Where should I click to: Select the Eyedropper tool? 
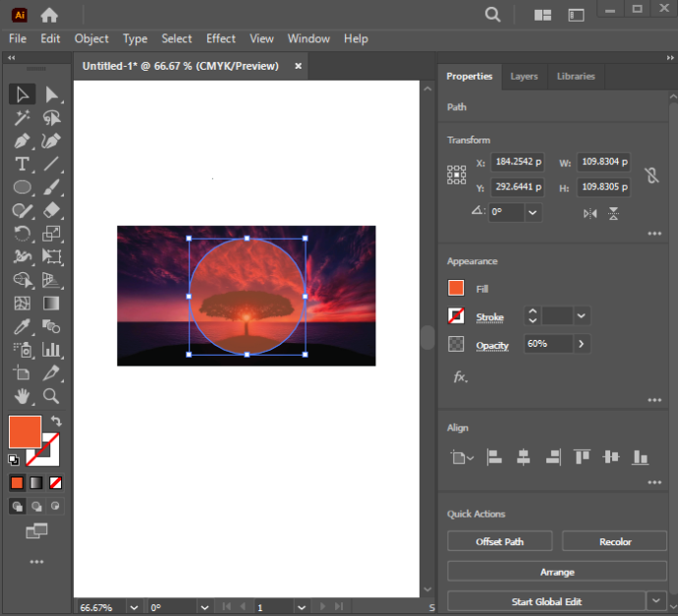click(x=22, y=326)
